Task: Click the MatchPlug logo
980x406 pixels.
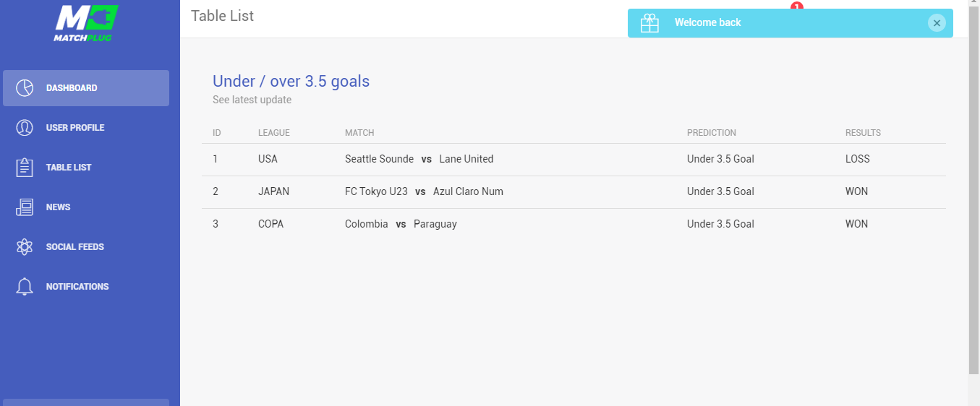Action: [86, 23]
